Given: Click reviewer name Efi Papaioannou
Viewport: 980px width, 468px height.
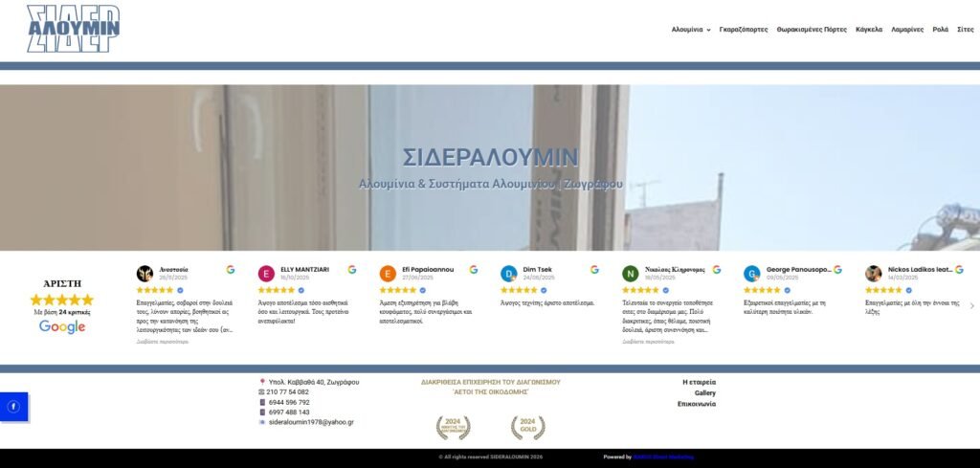Looking at the screenshot, I should 428,269.
